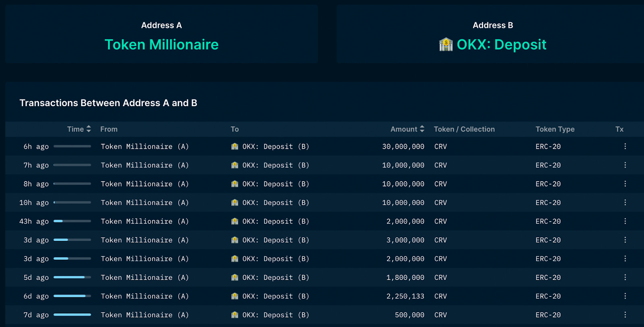Click the '6d ago' time cell
This screenshot has height=327, width=644.
(x=36, y=296)
